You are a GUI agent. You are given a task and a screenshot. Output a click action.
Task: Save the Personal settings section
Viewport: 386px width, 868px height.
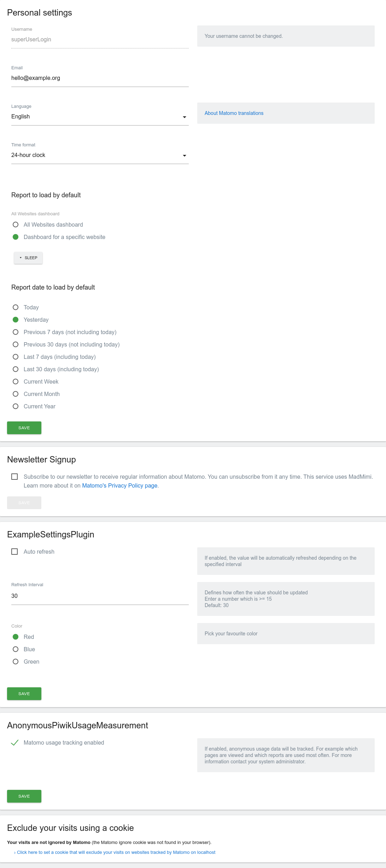coord(24,428)
